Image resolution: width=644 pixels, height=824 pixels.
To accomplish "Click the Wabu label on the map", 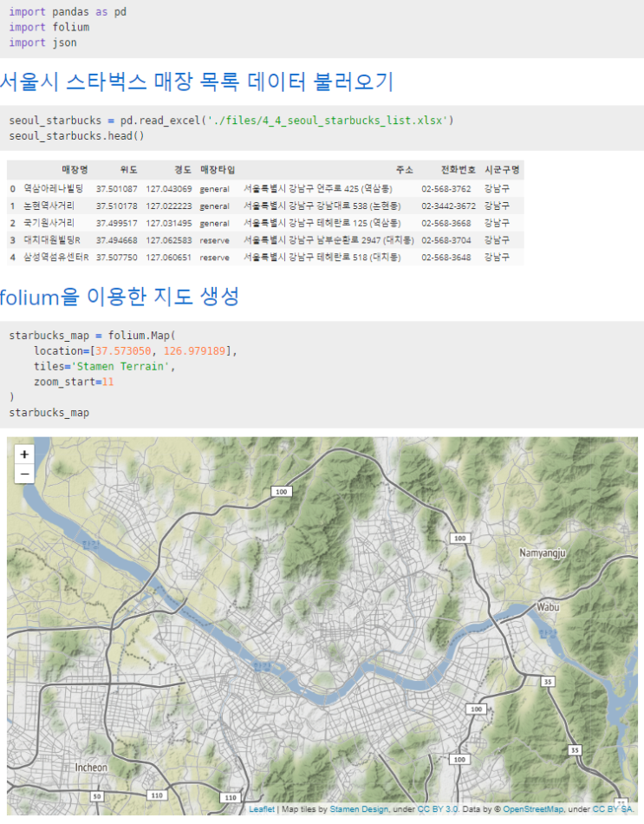I will point(548,607).
